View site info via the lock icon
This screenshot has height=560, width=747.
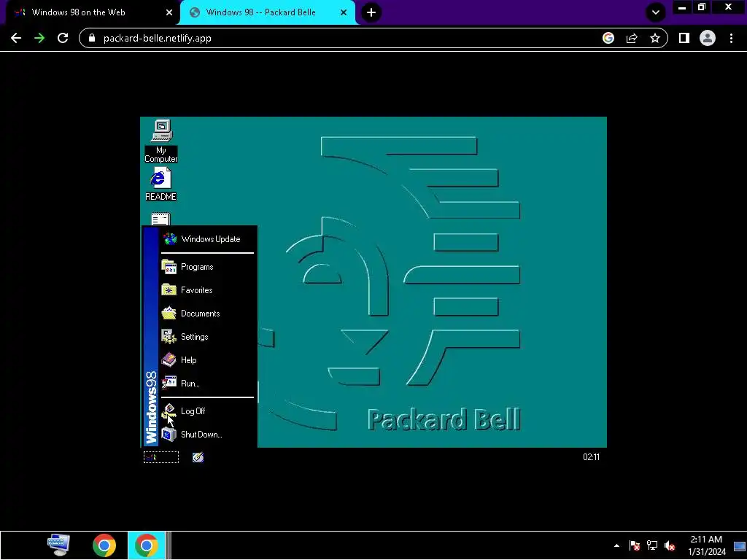point(93,38)
